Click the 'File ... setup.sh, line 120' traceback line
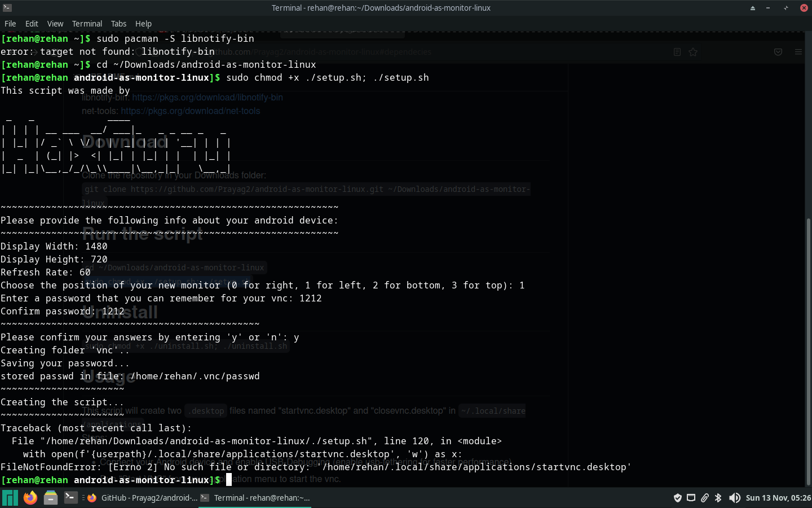Image resolution: width=812 pixels, height=508 pixels. pyautogui.click(x=257, y=441)
